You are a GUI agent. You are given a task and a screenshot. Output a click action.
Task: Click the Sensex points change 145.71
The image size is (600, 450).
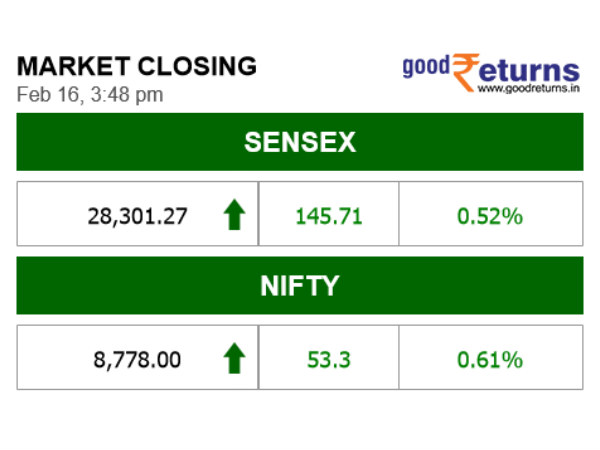(328, 215)
